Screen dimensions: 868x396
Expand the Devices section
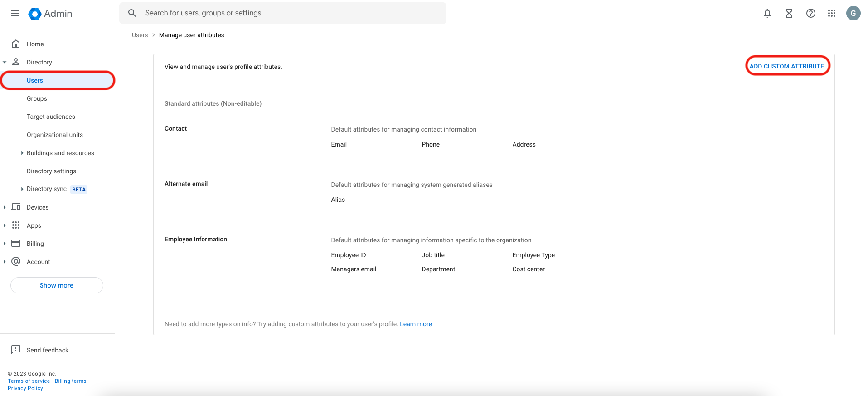(5, 207)
